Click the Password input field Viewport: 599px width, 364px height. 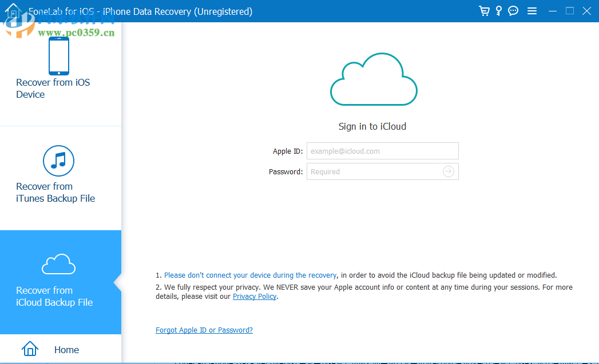click(x=378, y=171)
